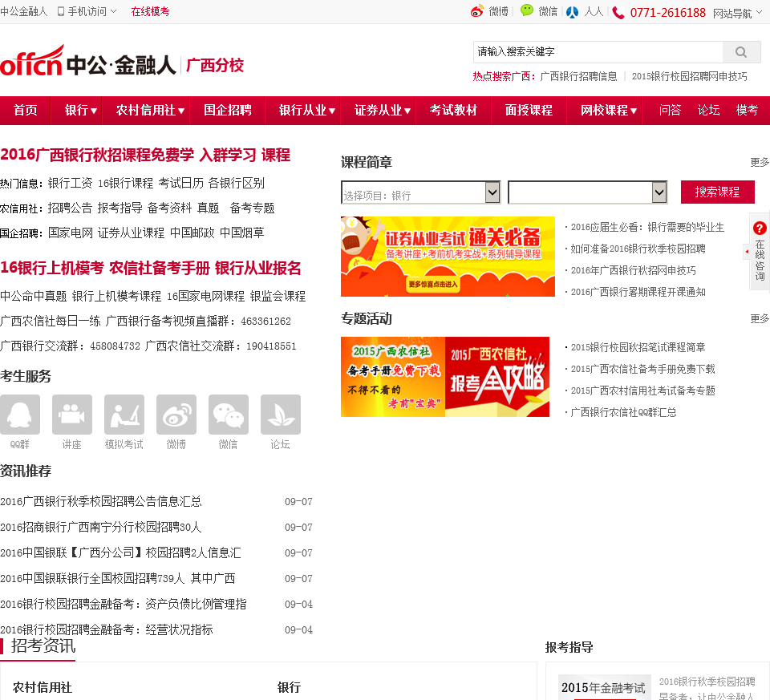
Task: Click the 2015广西农信社备考手册免费下载 banner
Action: pyautogui.click(x=393, y=377)
